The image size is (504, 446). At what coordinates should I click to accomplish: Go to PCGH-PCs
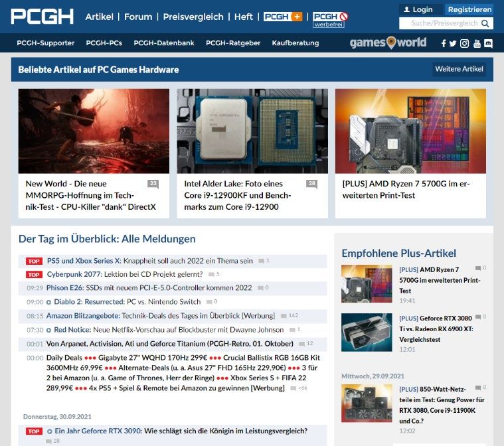point(104,43)
